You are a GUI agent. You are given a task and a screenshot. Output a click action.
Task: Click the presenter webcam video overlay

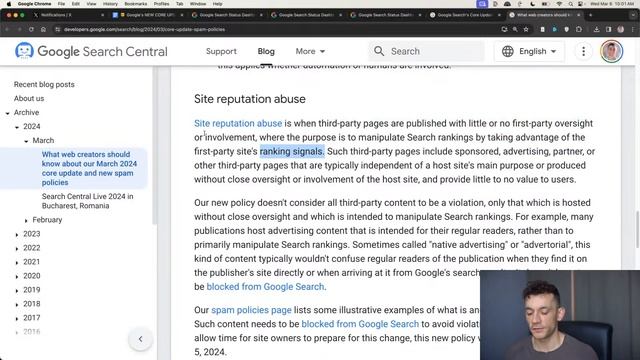tap(560, 315)
